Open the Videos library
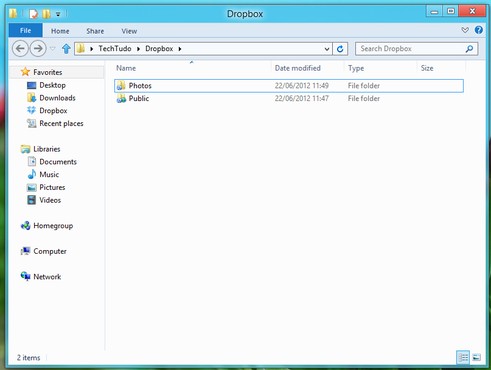491x370 pixels. click(50, 200)
